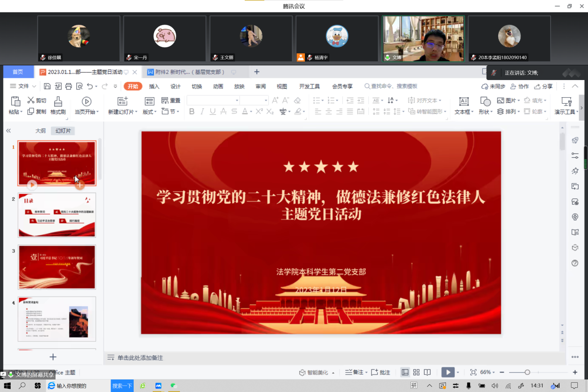588x392 pixels.
Task: Expand the 新建幻灯片 dropdown
Action: [136, 112]
